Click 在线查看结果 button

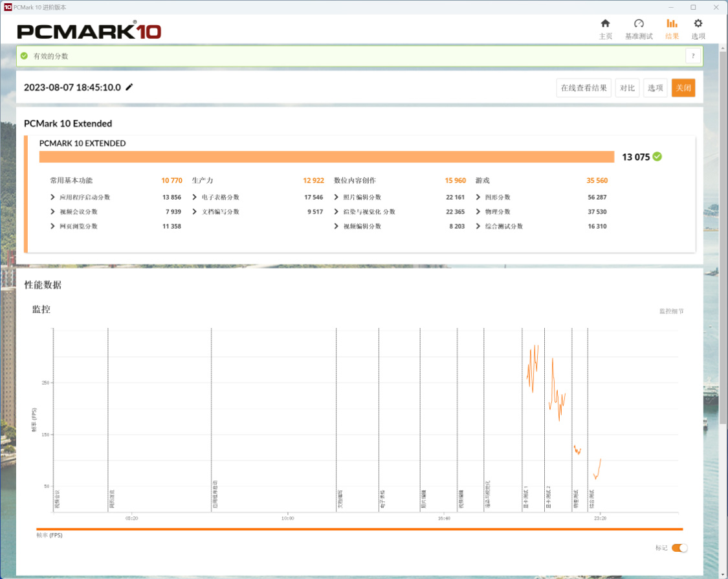(x=584, y=88)
